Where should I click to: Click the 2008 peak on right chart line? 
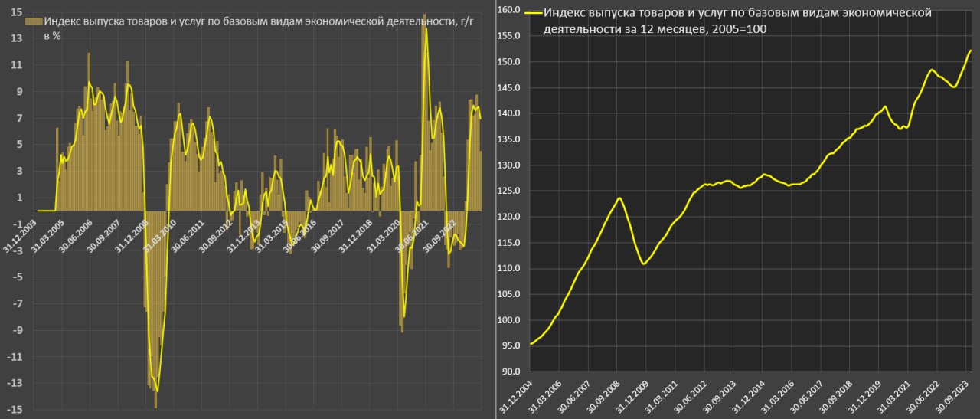619,198
